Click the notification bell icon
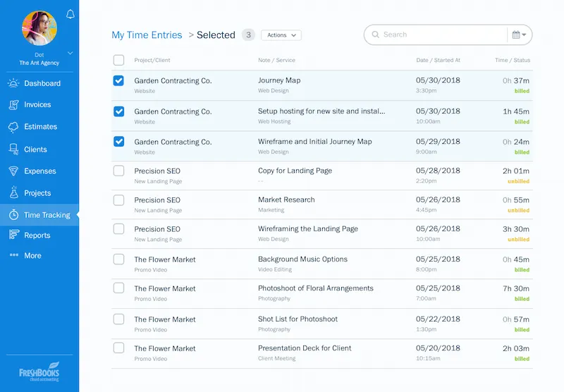Viewport: 564px width, 392px height. click(x=70, y=14)
